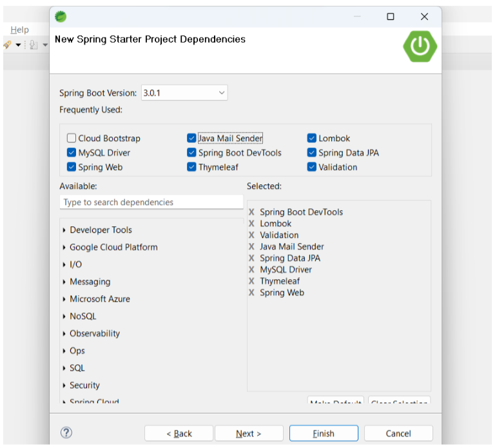Open the Spring Boot Version dropdown
497x448 pixels.
[x=184, y=93]
